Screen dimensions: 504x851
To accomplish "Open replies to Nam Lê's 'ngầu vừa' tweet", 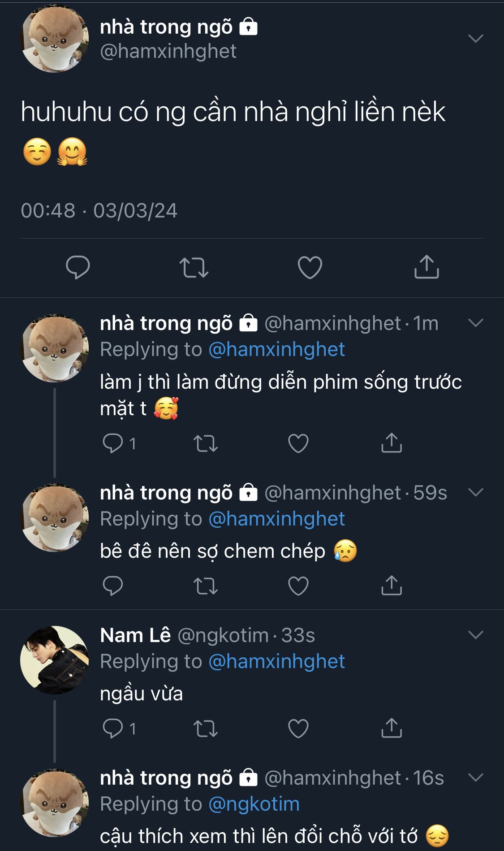I will pos(113,728).
